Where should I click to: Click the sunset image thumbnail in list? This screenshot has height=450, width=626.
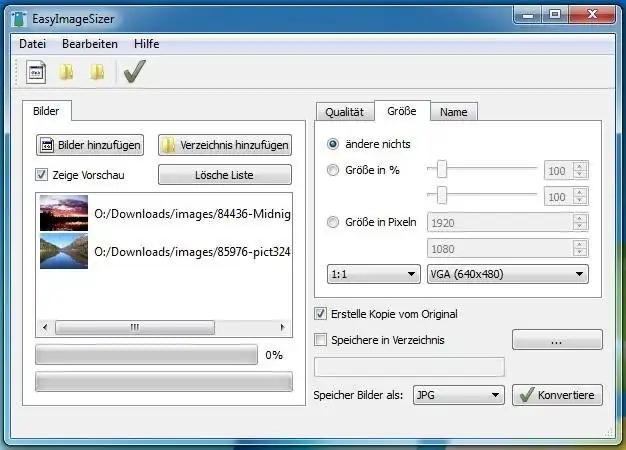(x=64, y=213)
